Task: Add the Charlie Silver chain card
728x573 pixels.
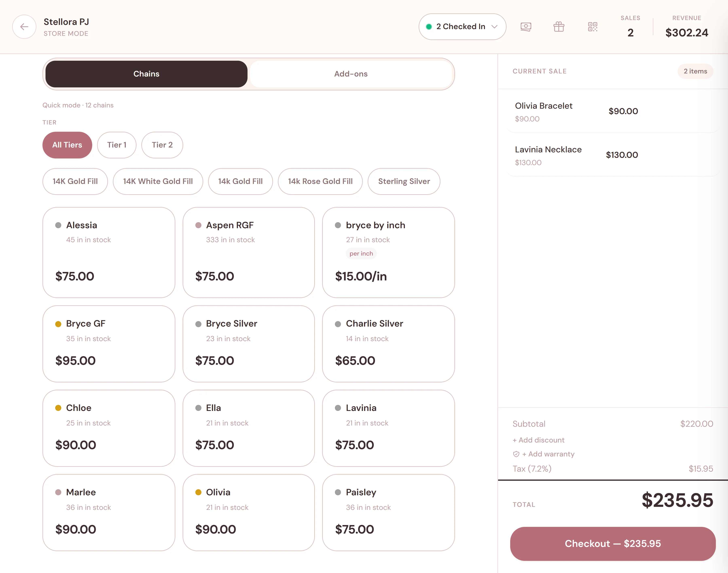Action: pos(388,344)
